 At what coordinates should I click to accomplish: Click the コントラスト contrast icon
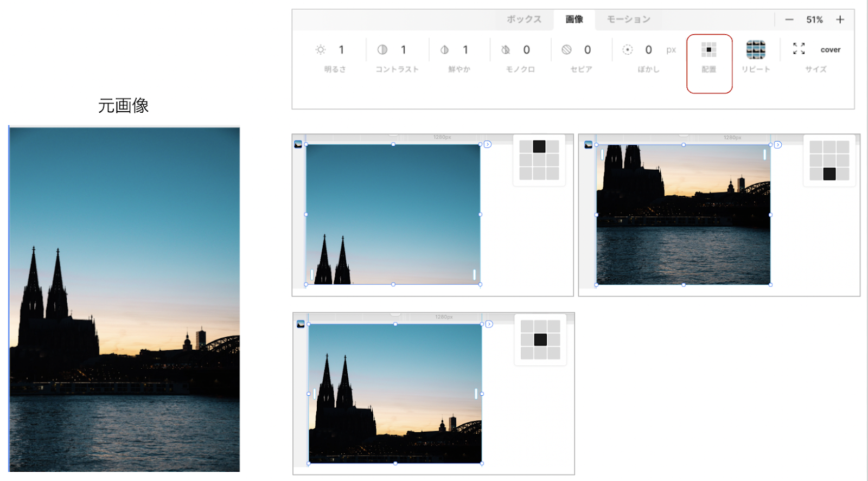coord(382,50)
